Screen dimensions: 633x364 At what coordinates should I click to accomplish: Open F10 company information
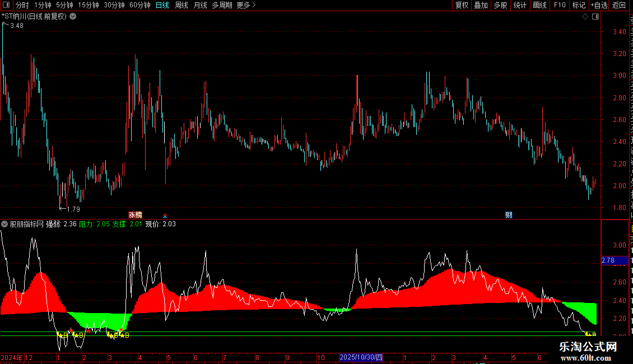(x=560, y=5)
